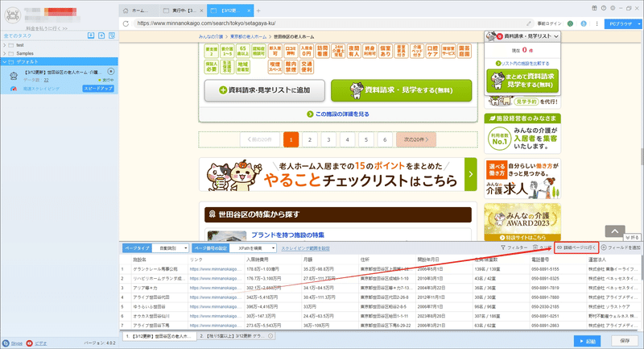This screenshot has width=644, height=349.
Task: Click the scroll-to-top arrow button on the webpage
Action: 615,231
